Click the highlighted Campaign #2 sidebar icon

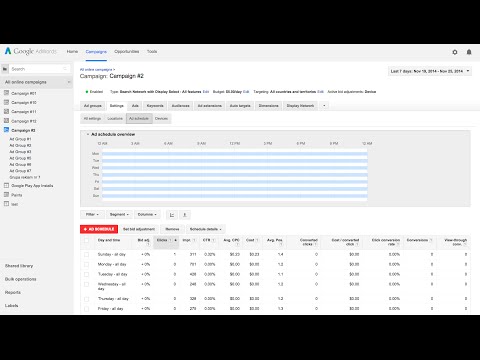click(x=6, y=130)
